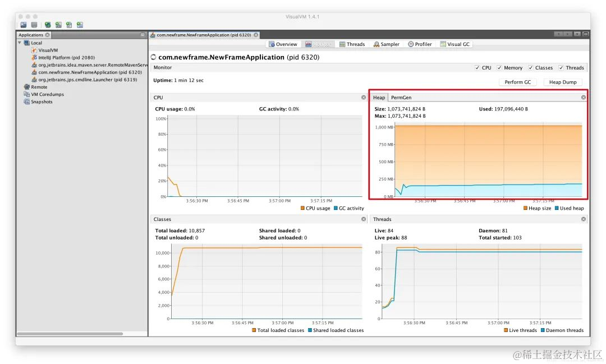
Task: Click the Total loaded classes value 10,857
Action: point(197,231)
